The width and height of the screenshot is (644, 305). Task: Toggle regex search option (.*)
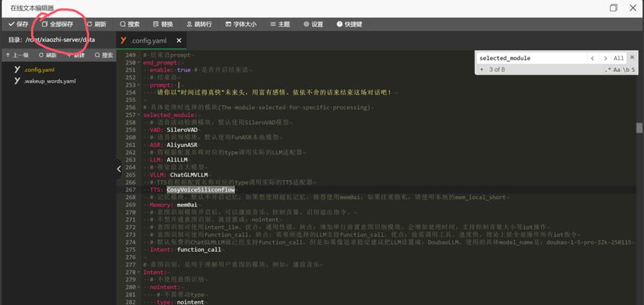tap(607, 69)
